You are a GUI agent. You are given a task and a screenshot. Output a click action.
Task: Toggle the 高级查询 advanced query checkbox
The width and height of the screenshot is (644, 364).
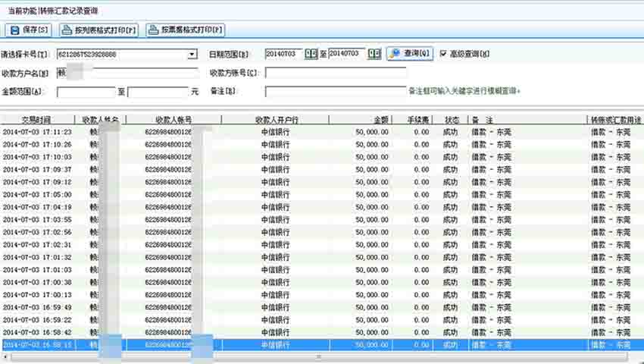coord(443,54)
